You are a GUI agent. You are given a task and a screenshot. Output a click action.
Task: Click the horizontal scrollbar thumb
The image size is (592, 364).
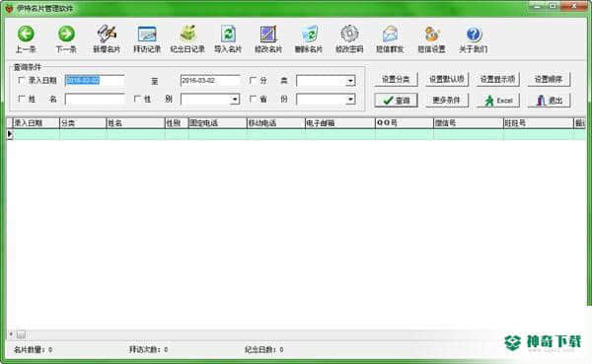pyautogui.click(x=21, y=334)
